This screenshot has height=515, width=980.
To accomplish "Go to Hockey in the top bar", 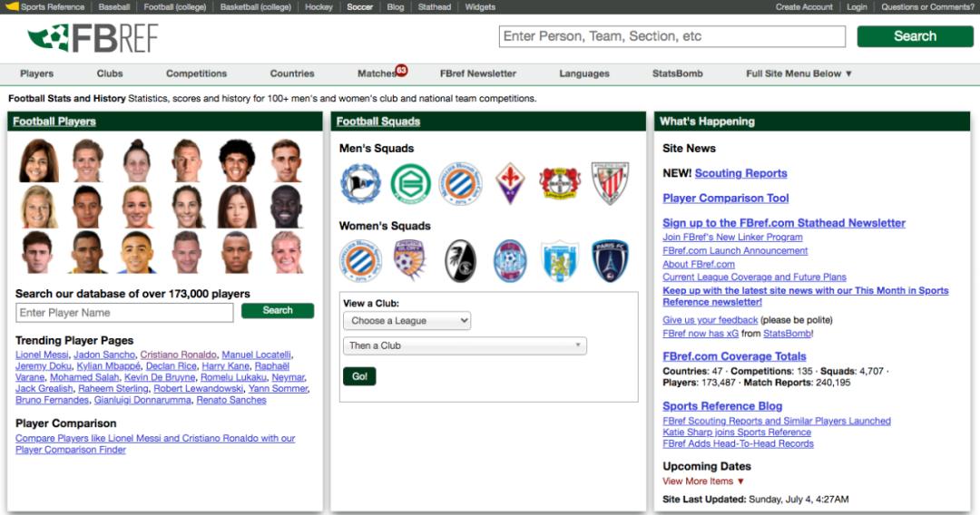I will [x=318, y=7].
